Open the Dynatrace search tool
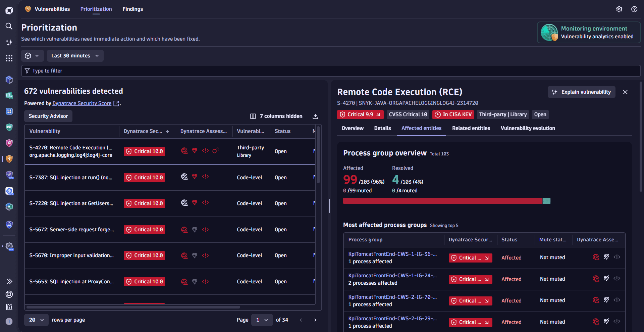 pos(9,26)
